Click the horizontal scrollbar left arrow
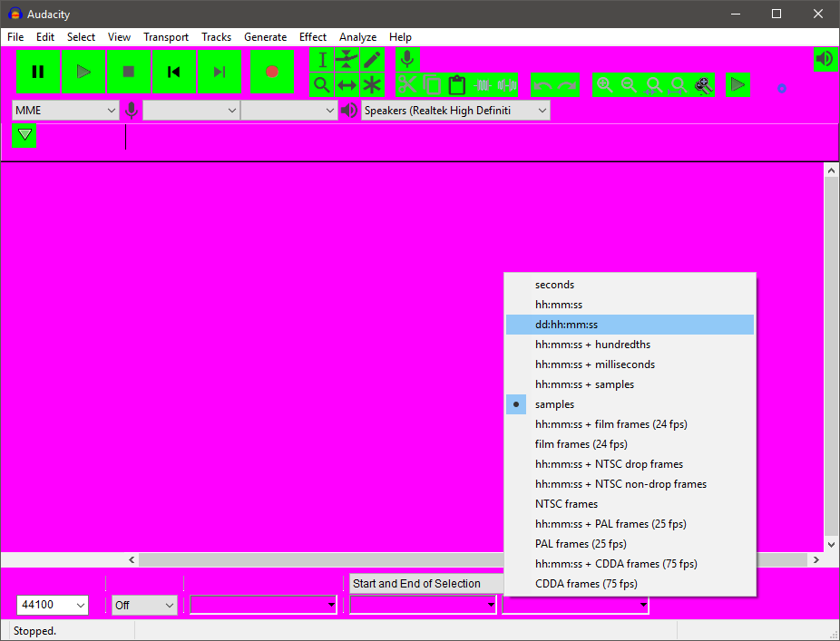 [x=132, y=560]
